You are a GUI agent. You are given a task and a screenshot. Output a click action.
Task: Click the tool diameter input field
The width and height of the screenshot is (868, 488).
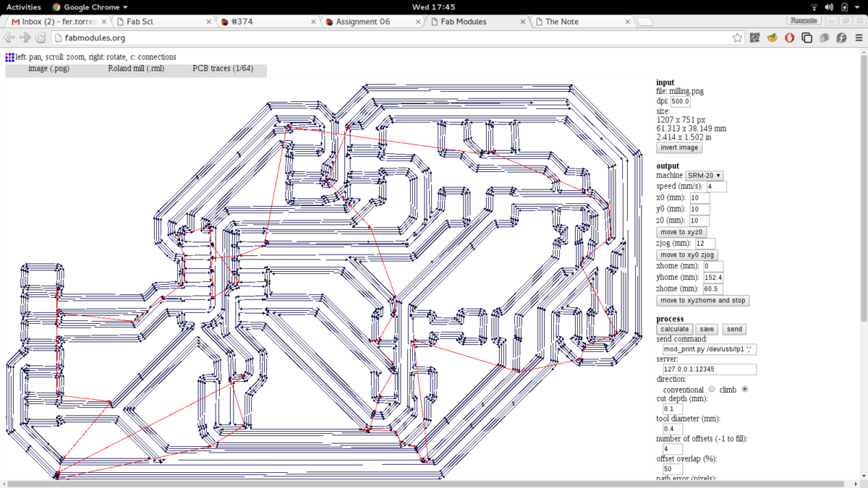[673, 429]
